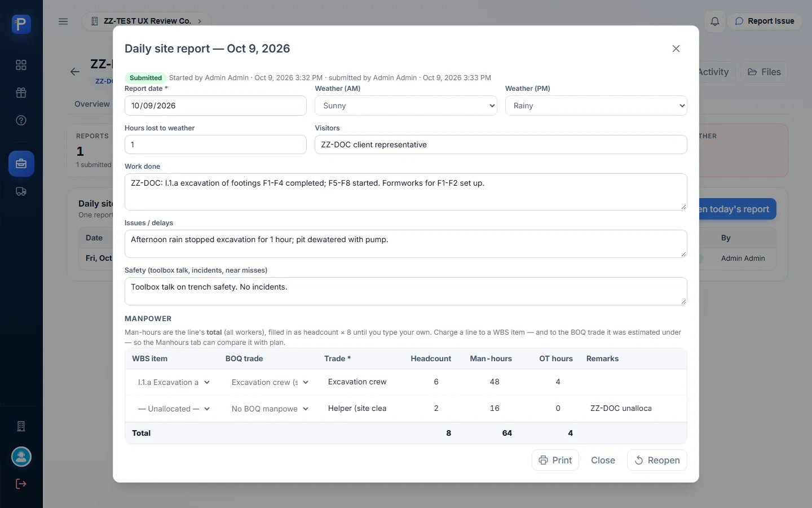Open the Weather (AM) dropdown showing Sunny
The image size is (812, 508).
pyautogui.click(x=406, y=106)
